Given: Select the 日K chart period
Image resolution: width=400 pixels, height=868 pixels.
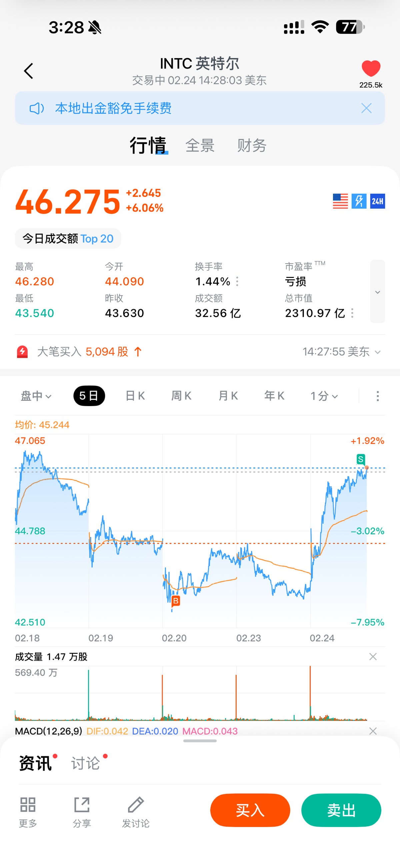Looking at the screenshot, I should [x=135, y=396].
